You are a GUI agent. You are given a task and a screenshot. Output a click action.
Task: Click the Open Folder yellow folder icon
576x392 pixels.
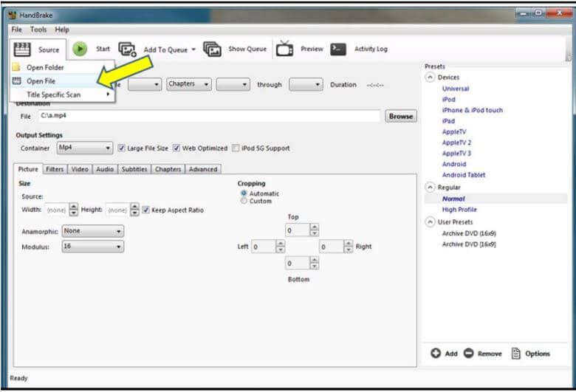click(x=16, y=67)
